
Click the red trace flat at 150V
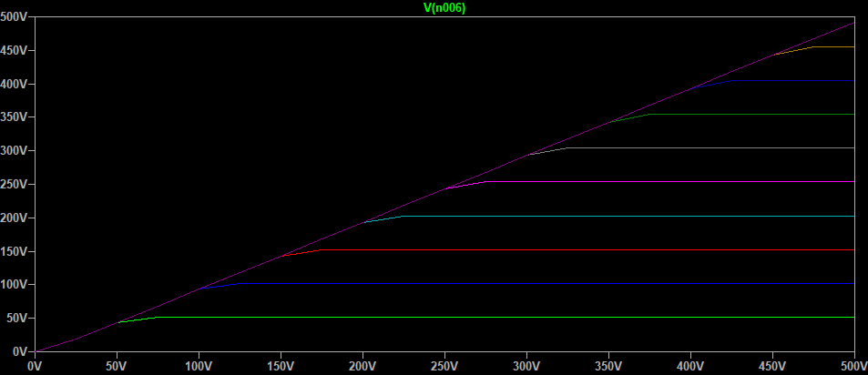(587, 250)
